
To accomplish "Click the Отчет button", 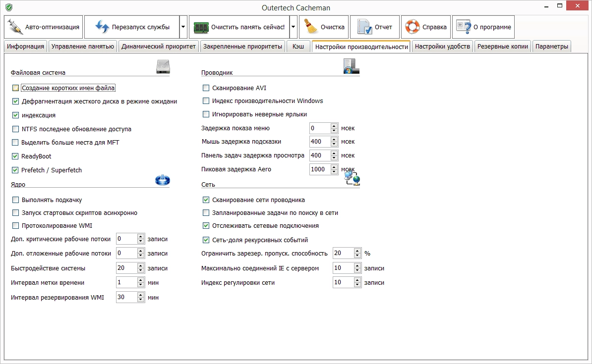I will pos(374,27).
